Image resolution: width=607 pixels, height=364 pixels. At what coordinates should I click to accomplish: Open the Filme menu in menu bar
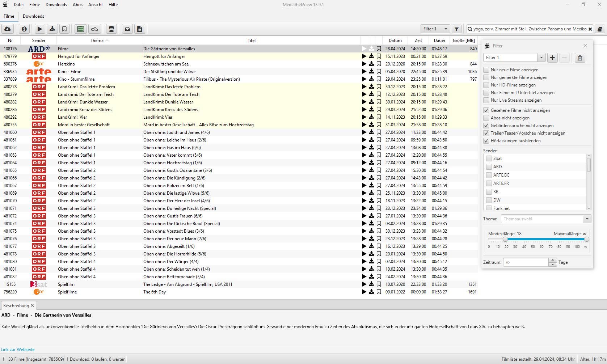[34, 5]
